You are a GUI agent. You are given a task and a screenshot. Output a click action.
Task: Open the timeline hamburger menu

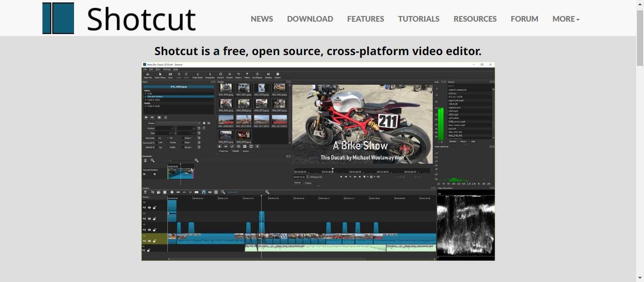point(145,192)
